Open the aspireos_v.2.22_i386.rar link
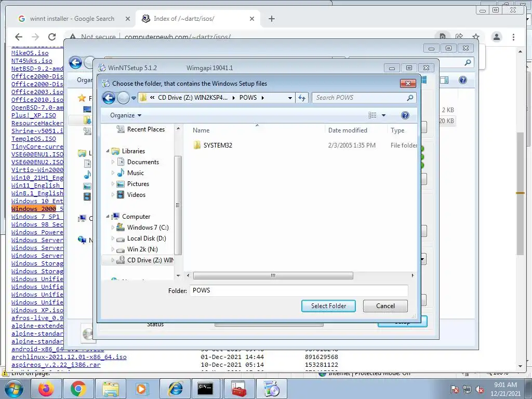Image resolution: width=532 pixels, height=399 pixels. pos(56,365)
